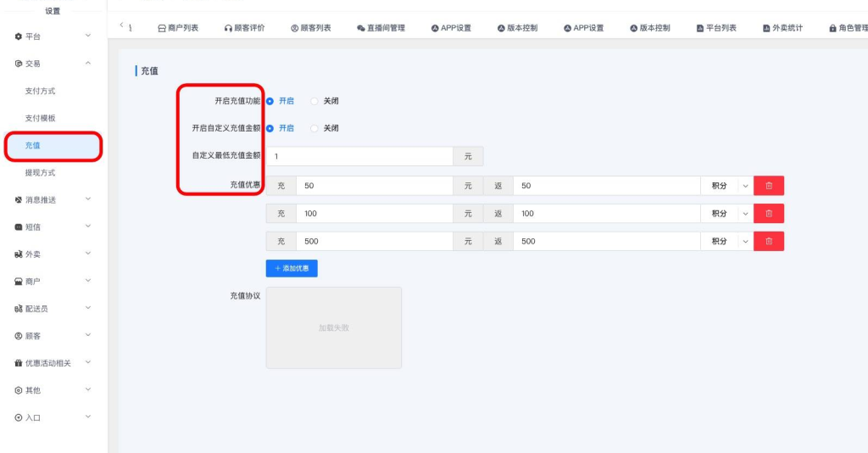The width and height of the screenshot is (868, 453).
Task: Click the 直播间管理 tab icon
Action: (361, 28)
